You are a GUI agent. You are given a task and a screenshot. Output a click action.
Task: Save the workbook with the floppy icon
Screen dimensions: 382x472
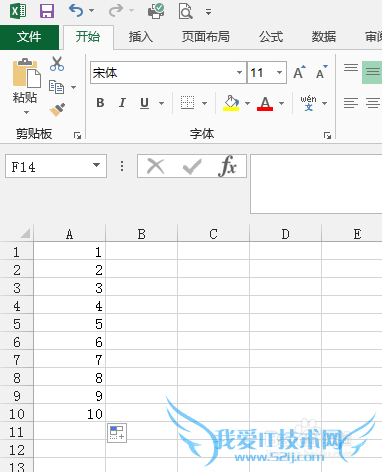tap(47, 11)
